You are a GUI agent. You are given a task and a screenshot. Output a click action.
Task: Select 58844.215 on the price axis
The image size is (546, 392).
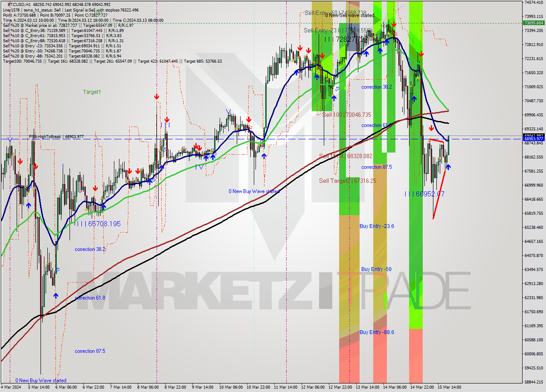coord(533,382)
